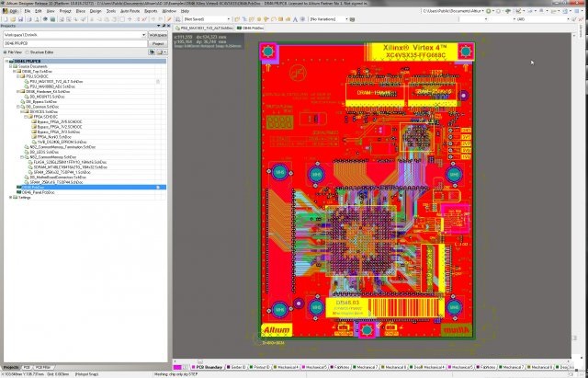Image resolution: width=588 pixels, height=378 pixels.
Task: Open the No Variations dropdown
Action: click(x=346, y=19)
